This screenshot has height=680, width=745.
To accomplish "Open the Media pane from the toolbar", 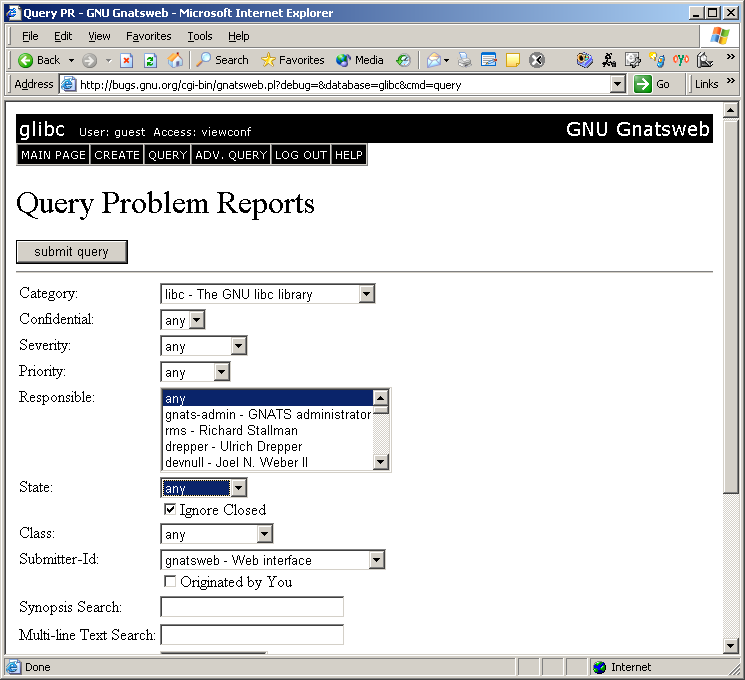I will tap(360, 60).
